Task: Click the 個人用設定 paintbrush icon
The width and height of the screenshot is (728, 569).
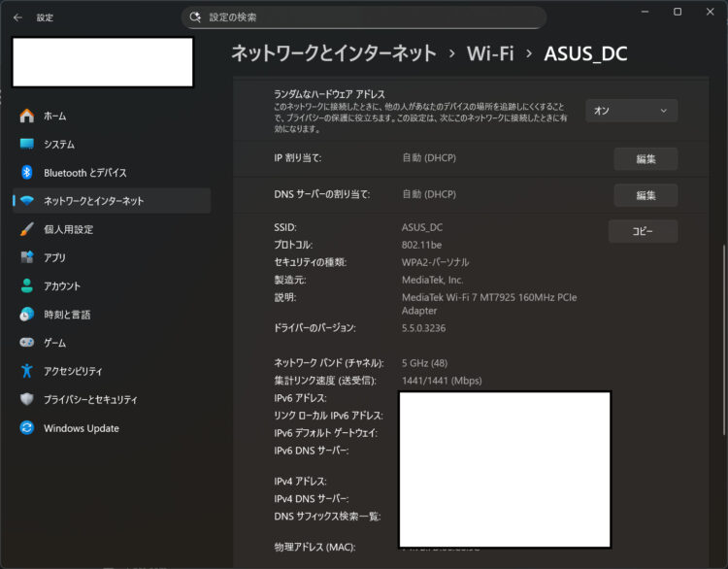Action: (27, 229)
